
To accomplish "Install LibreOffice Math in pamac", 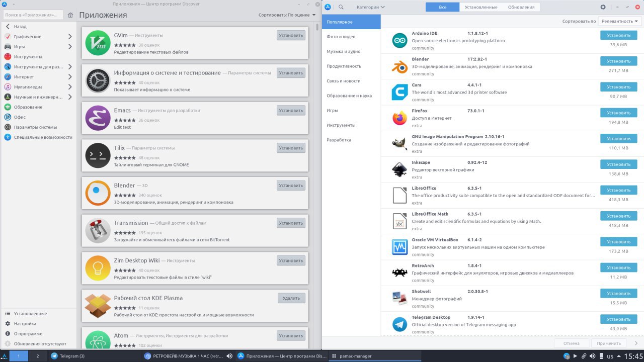I will [x=618, y=216].
